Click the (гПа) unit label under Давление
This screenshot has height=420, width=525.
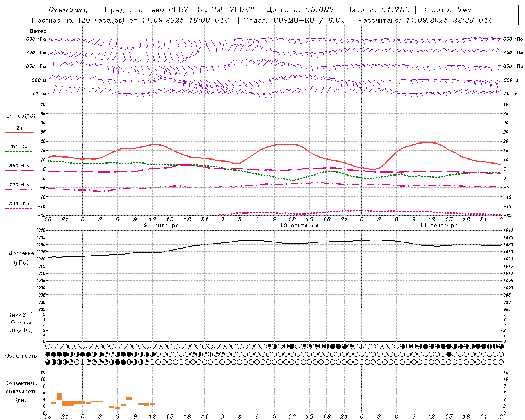21,263
